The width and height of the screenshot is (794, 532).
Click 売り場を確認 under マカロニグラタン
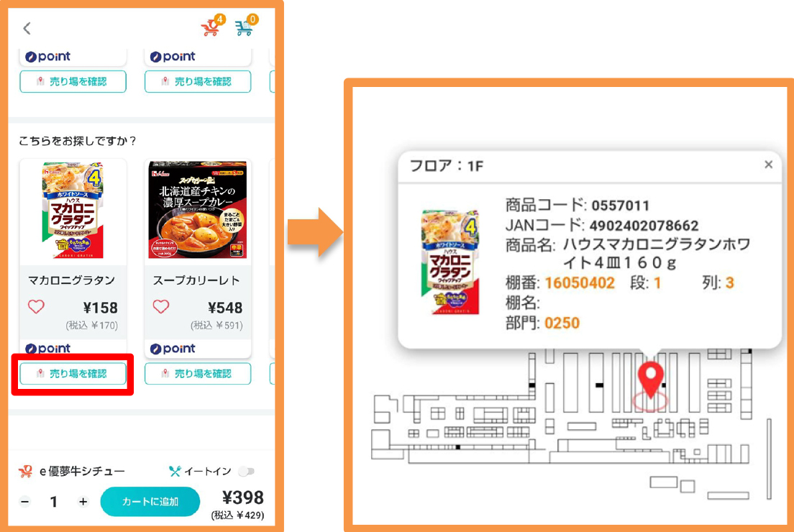click(73, 374)
